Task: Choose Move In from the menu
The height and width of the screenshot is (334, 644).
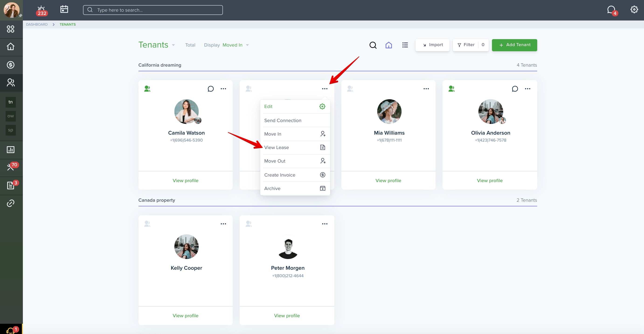Action: (295, 134)
